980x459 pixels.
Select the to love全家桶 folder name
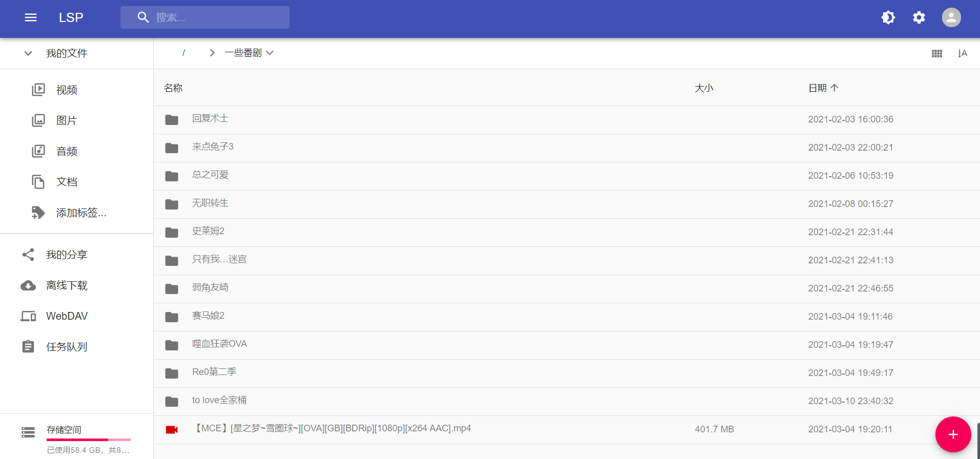pyautogui.click(x=219, y=400)
